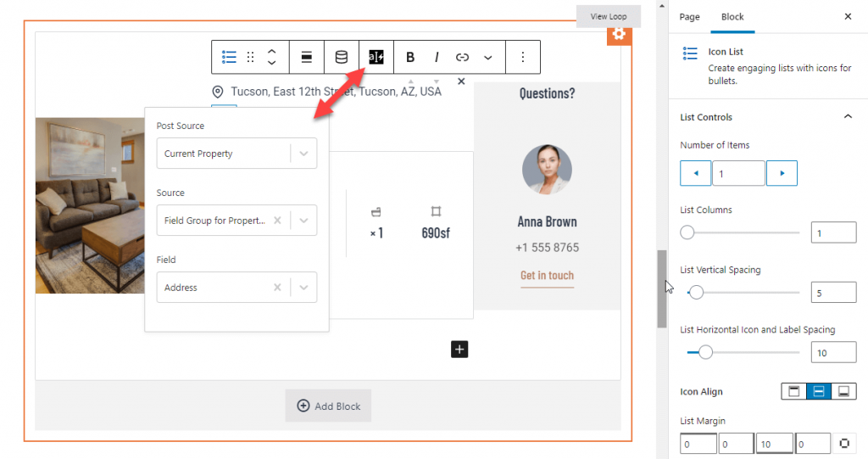Image resolution: width=868 pixels, height=459 pixels.
Task: Open the three-dot block options menu
Action: (522, 57)
